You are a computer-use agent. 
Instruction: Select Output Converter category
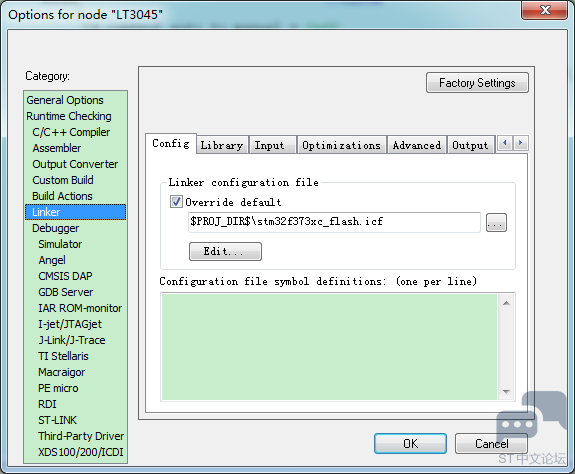pyautogui.click(x=75, y=164)
